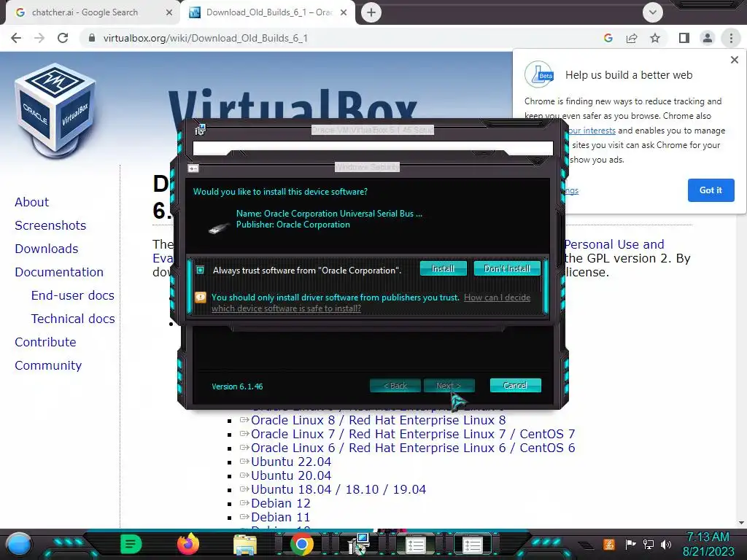Switch to chatcher.ai Google Search tab
Viewport: 747px width, 560px height.
[x=85, y=12]
